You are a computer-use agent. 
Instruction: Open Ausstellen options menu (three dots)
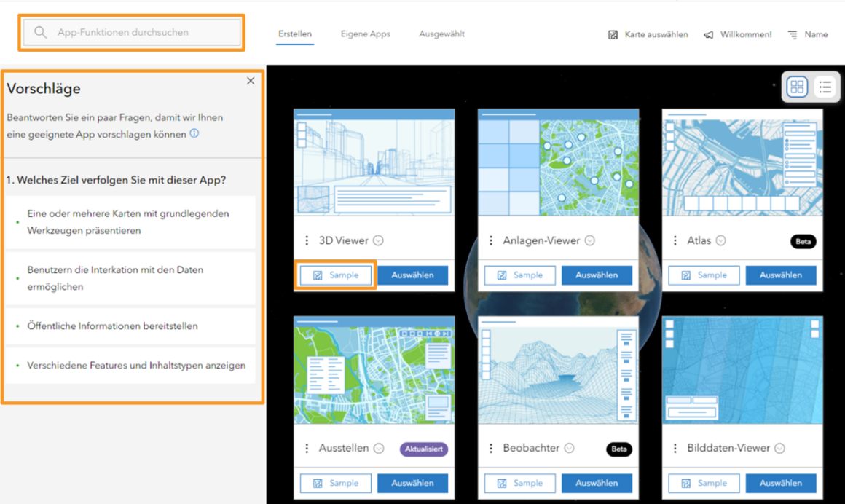pos(307,449)
